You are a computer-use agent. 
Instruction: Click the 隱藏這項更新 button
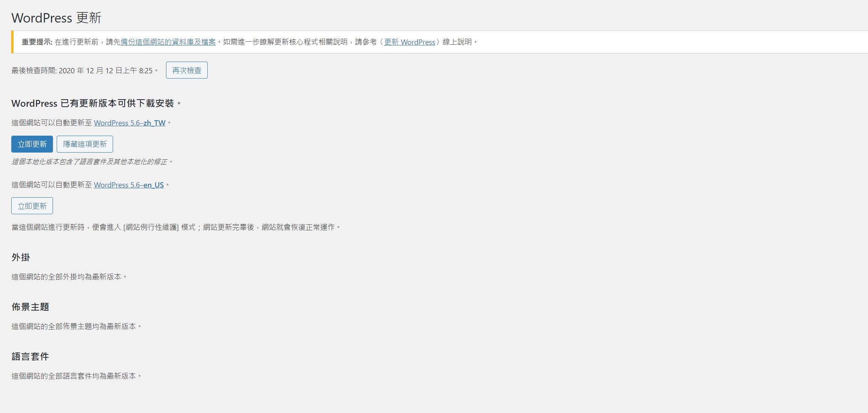(x=85, y=144)
